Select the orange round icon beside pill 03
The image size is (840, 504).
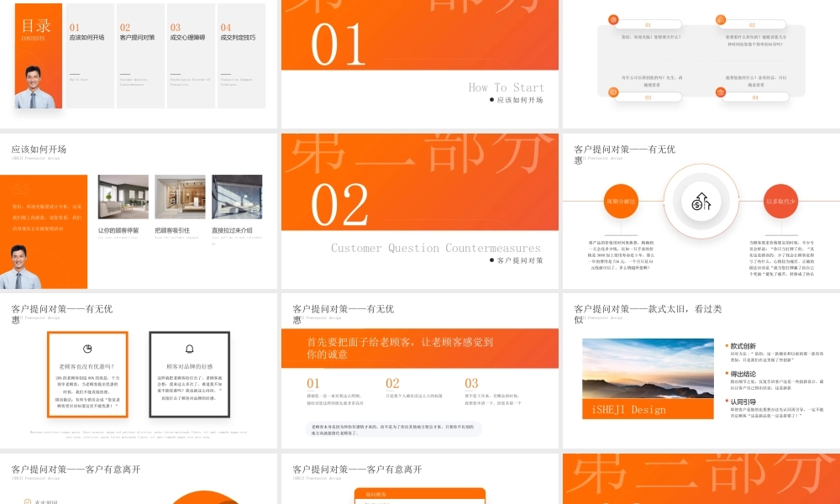[613, 92]
